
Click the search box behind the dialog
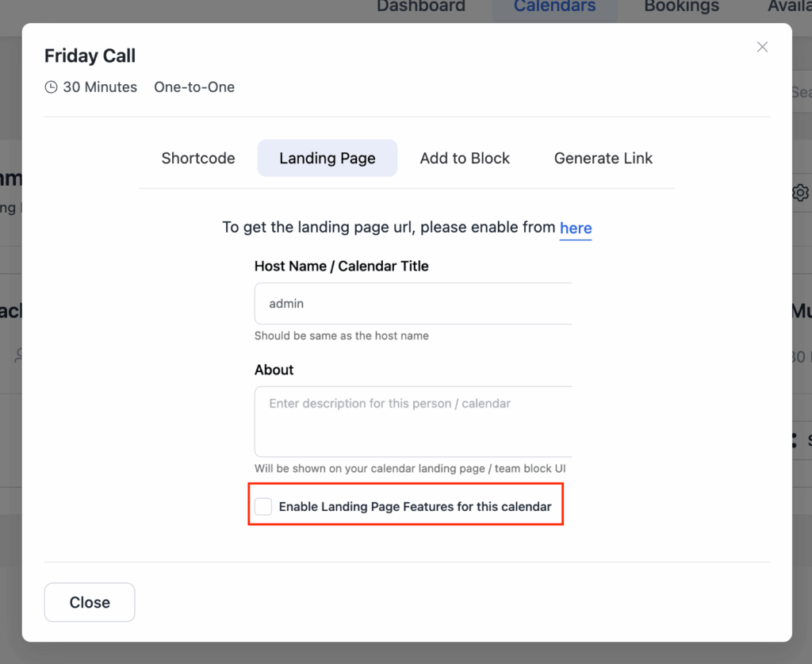tap(801, 93)
